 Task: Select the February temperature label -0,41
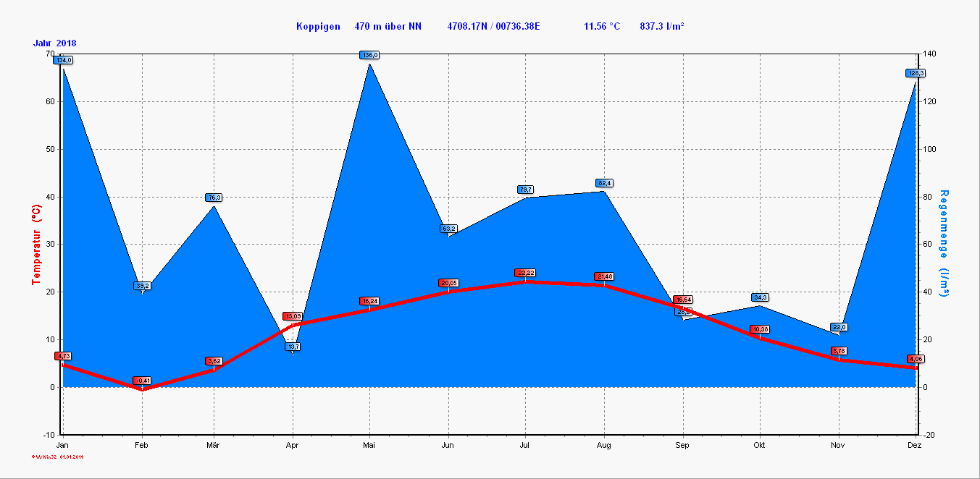click(x=142, y=381)
